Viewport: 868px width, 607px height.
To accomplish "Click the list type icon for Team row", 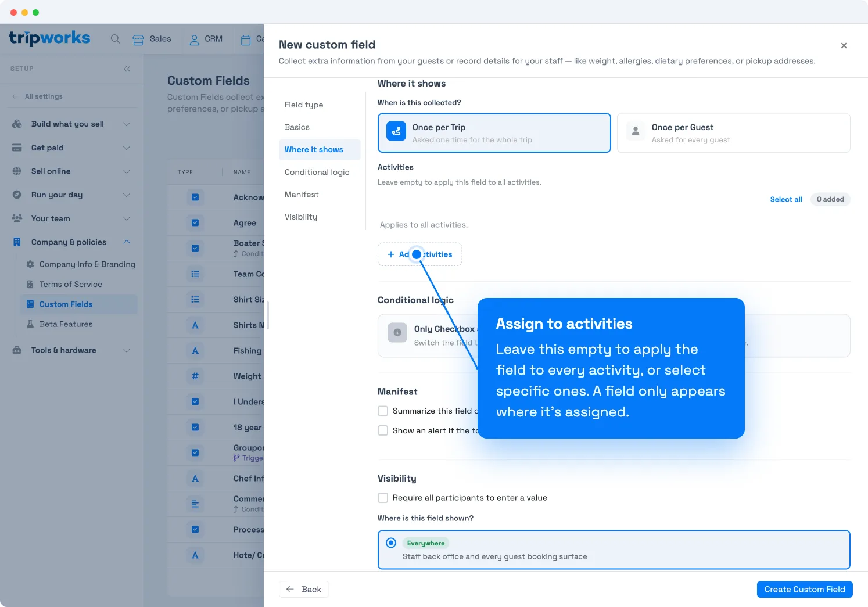I will pyautogui.click(x=195, y=274).
